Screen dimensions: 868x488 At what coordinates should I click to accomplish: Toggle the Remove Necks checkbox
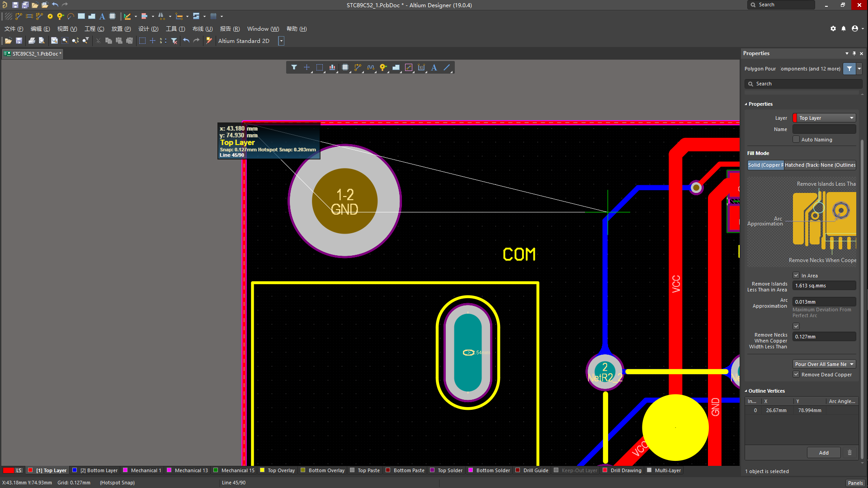[x=796, y=326]
